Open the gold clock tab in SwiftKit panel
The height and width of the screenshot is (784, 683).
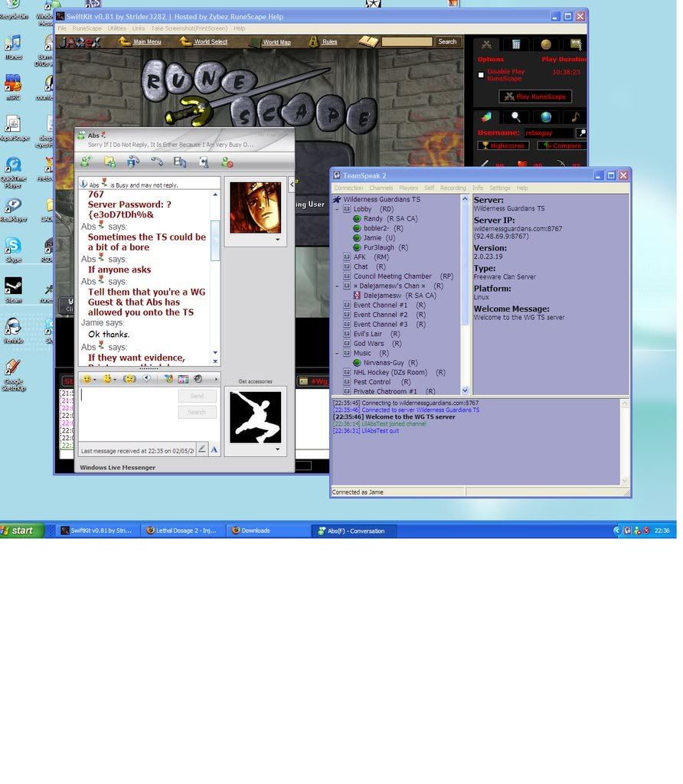[546, 45]
